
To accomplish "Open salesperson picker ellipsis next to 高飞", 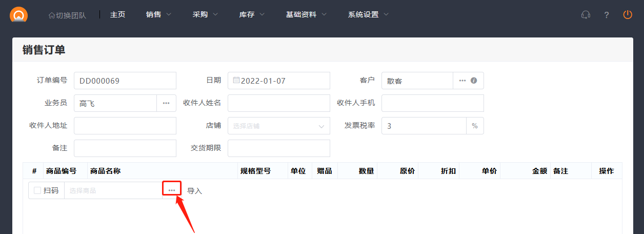I will click(x=166, y=103).
